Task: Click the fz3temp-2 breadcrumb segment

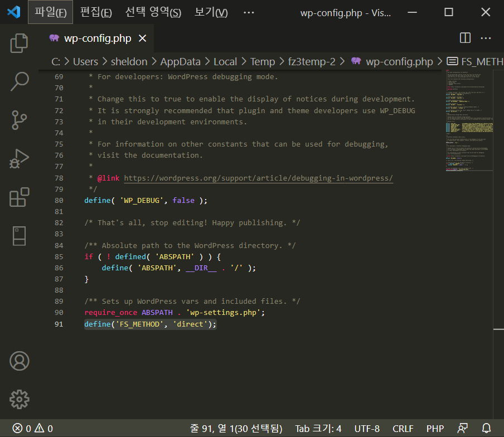Action: (312, 61)
